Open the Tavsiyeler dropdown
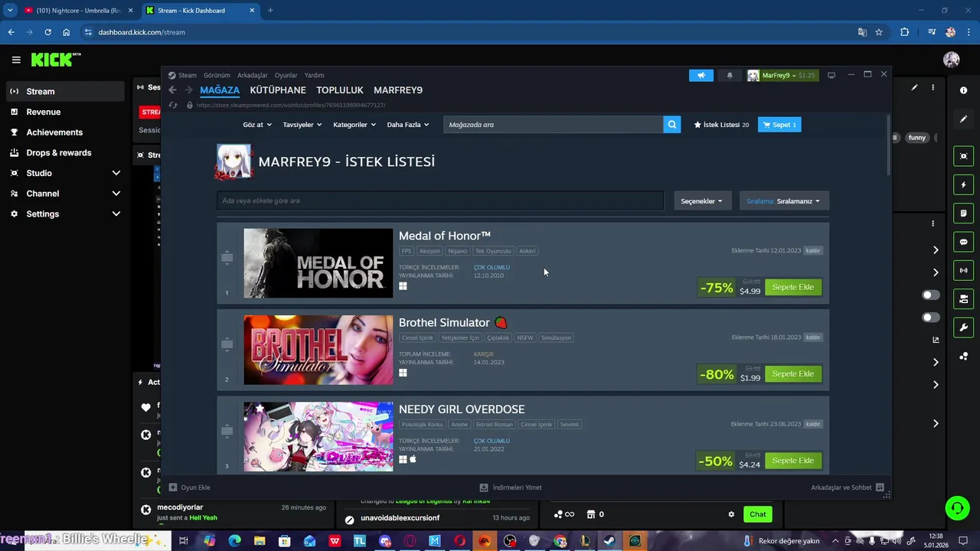Viewport: 980px width, 551px height. (x=302, y=125)
